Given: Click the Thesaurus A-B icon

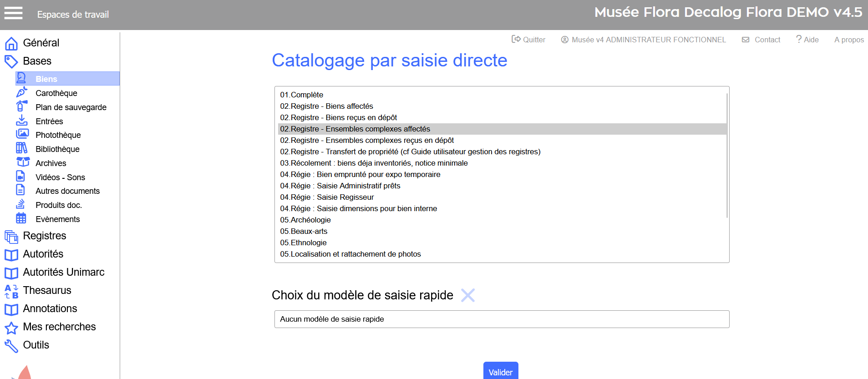Looking at the screenshot, I should pyautogui.click(x=11, y=291).
